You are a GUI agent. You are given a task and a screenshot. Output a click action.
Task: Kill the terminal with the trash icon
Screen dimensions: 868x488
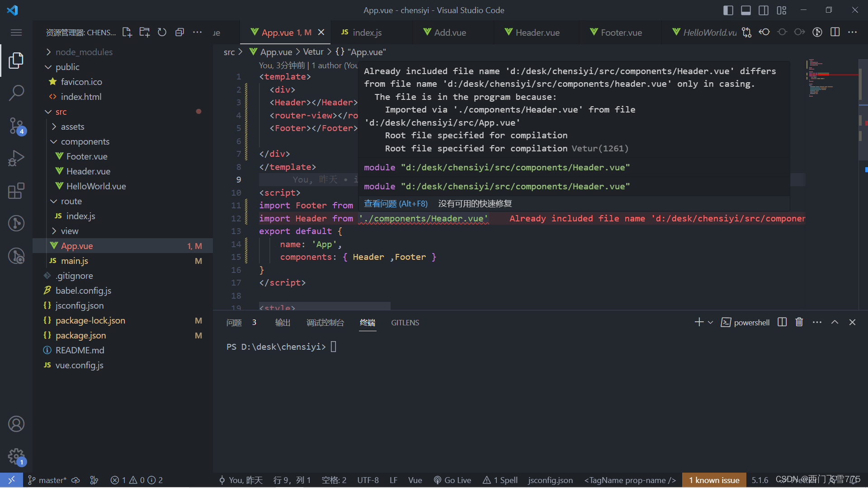(799, 322)
